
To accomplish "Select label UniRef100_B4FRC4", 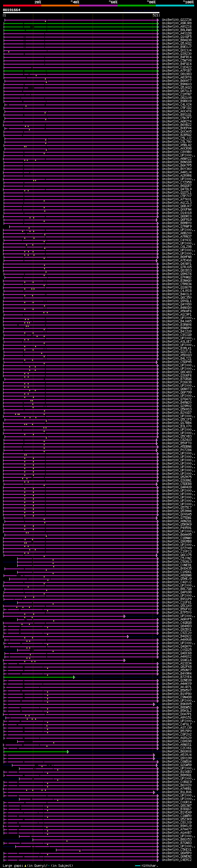I will point(177,57).
